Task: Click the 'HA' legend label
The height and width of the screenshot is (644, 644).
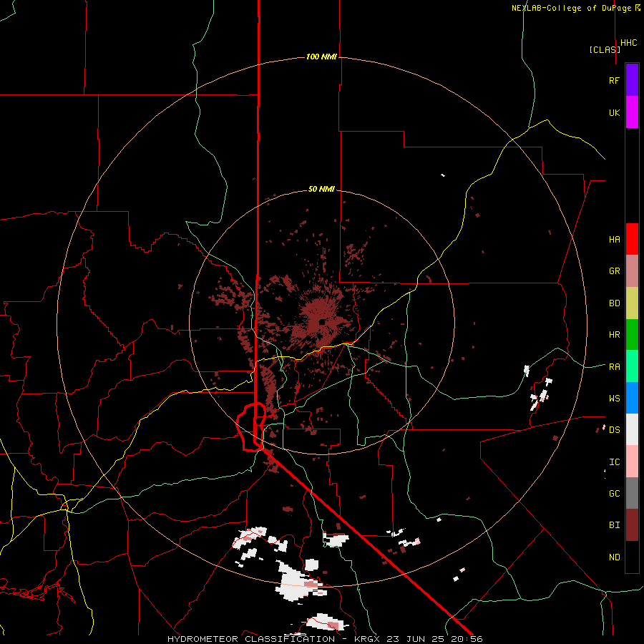Action: pyautogui.click(x=615, y=240)
